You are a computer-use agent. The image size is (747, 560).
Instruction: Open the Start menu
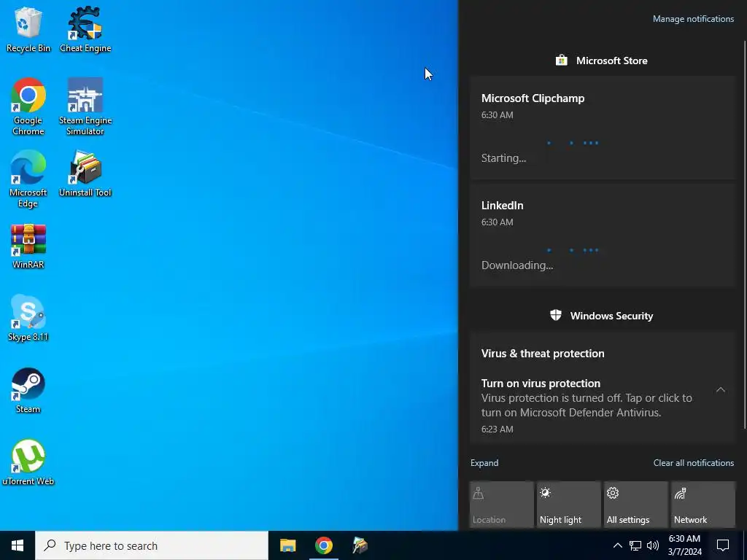18,545
